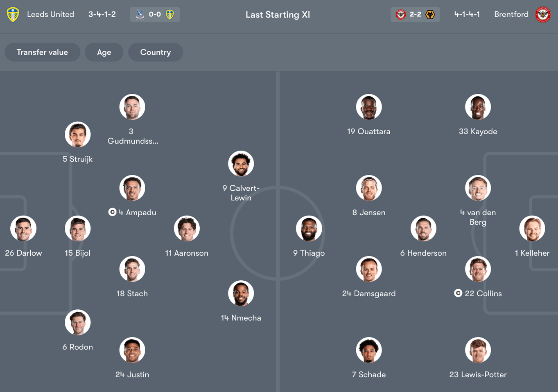Toggle the Transfer value filter

click(x=42, y=52)
